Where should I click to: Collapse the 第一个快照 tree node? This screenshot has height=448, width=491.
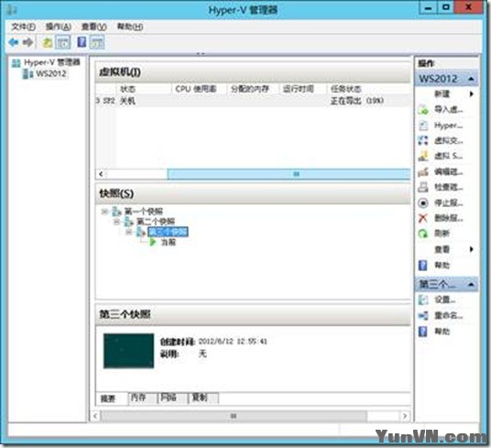point(104,212)
